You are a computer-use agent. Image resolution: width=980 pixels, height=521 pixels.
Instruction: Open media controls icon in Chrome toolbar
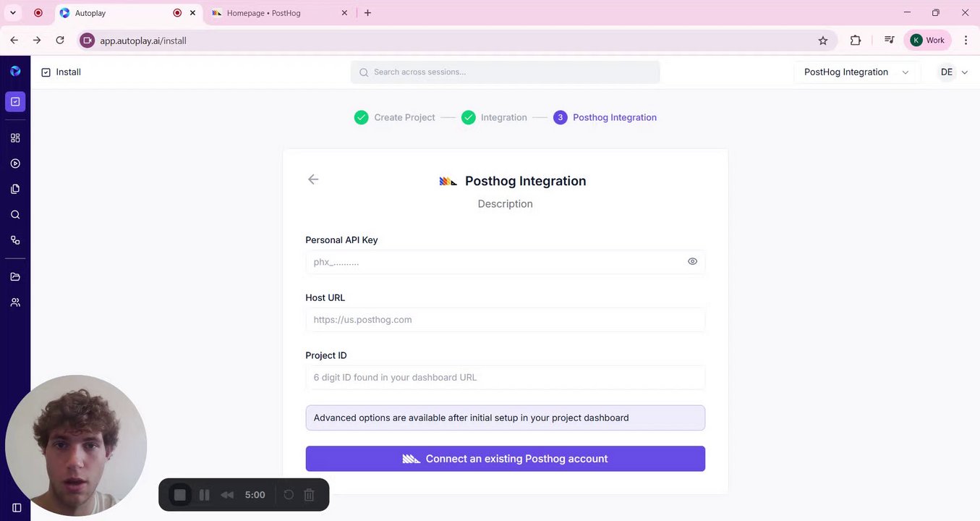click(889, 41)
